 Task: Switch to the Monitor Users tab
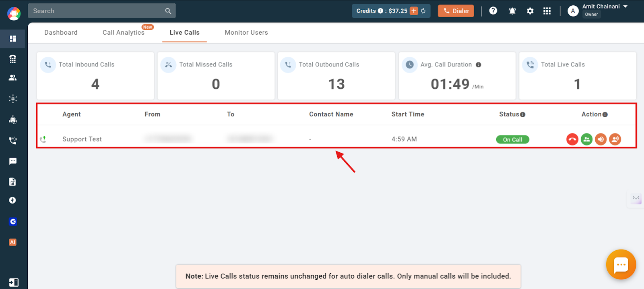246,33
